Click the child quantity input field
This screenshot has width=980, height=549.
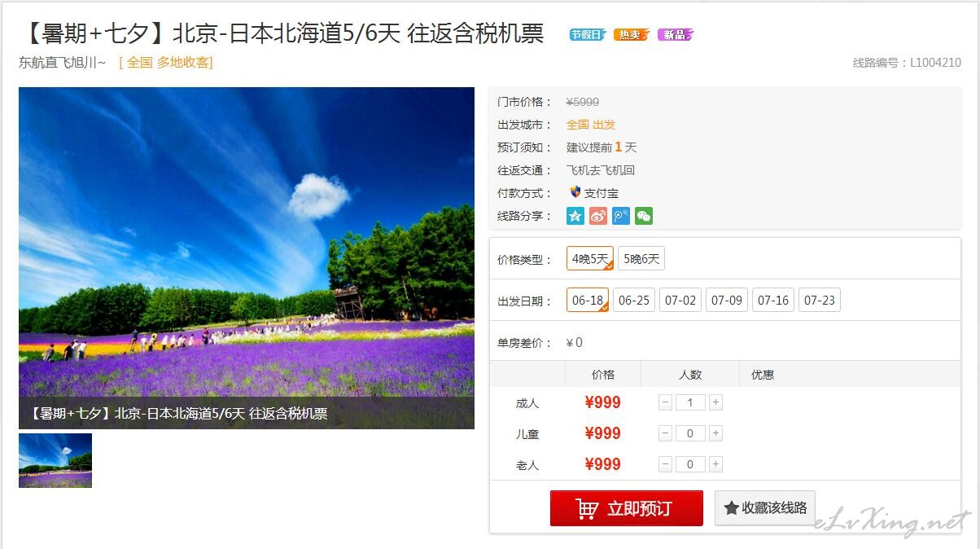(x=690, y=433)
